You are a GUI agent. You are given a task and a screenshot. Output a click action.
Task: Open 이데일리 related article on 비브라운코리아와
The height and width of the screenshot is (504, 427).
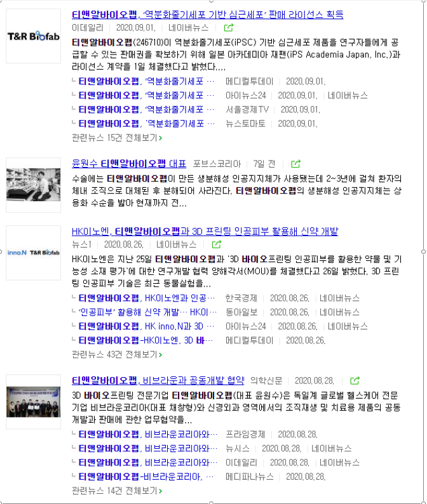(148, 463)
